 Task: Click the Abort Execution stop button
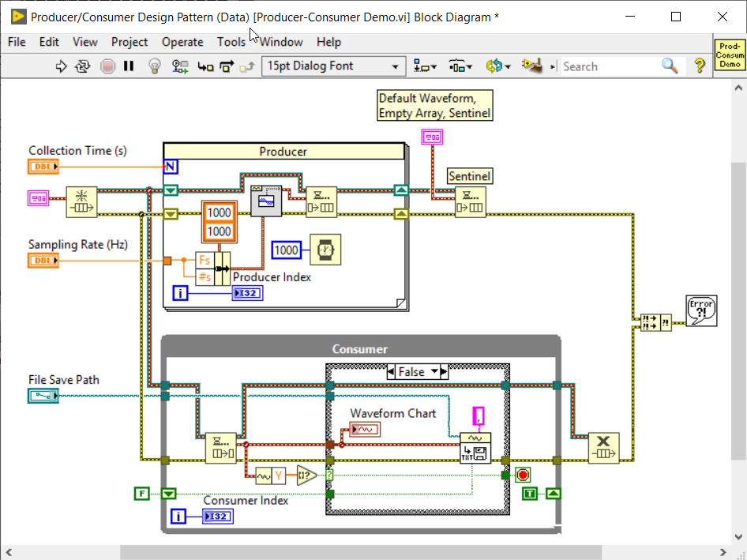[x=108, y=66]
